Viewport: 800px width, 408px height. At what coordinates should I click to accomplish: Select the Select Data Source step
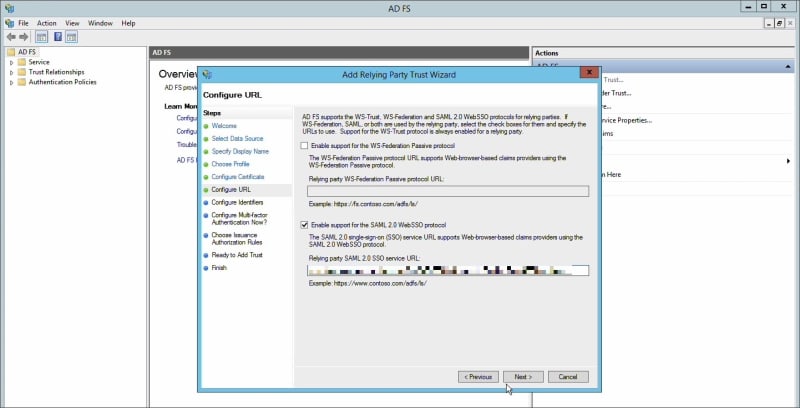pos(237,139)
